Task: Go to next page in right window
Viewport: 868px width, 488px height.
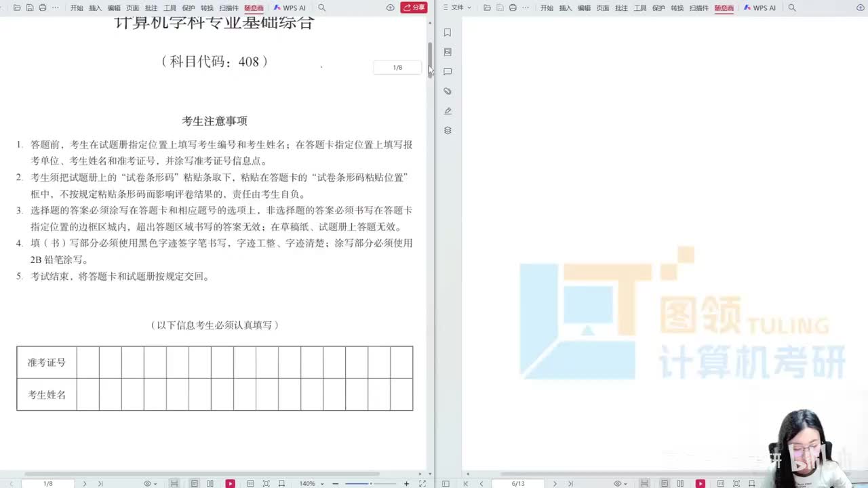Action: coord(555,483)
